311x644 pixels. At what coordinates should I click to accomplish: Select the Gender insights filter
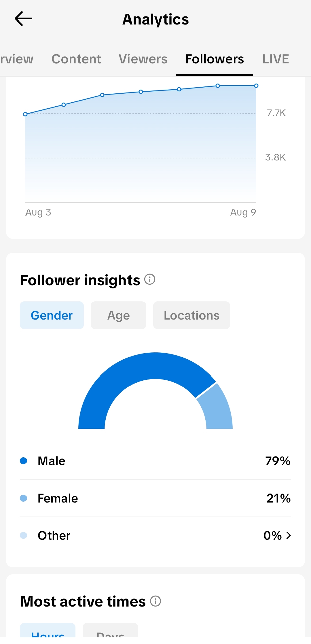click(52, 315)
